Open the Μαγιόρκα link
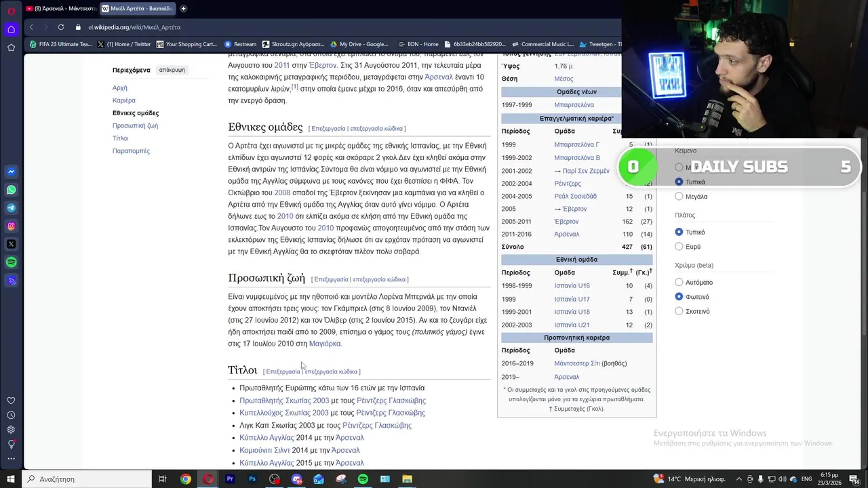This screenshot has width=868, height=488. click(325, 344)
